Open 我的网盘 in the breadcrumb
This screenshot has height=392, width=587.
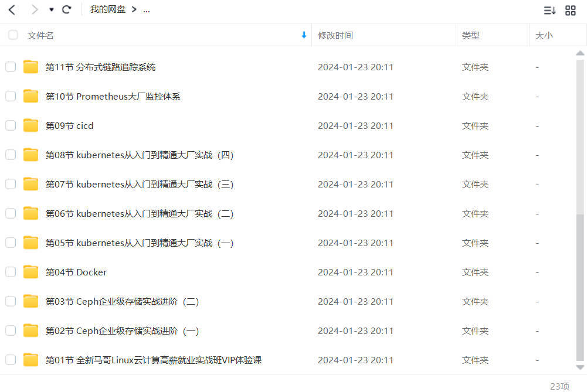pos(107,9)
